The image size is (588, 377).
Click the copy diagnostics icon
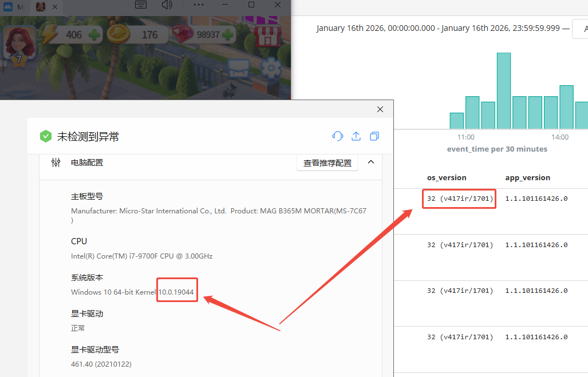point(374,136)
